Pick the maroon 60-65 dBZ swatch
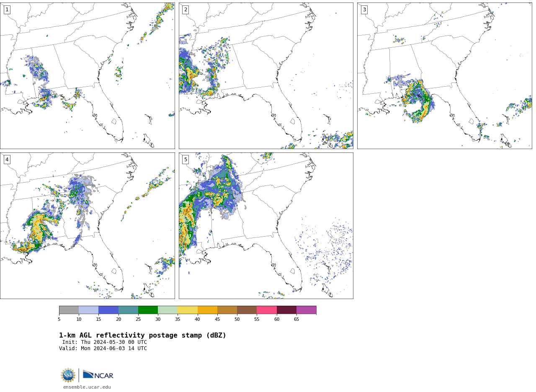 point(286,310)
